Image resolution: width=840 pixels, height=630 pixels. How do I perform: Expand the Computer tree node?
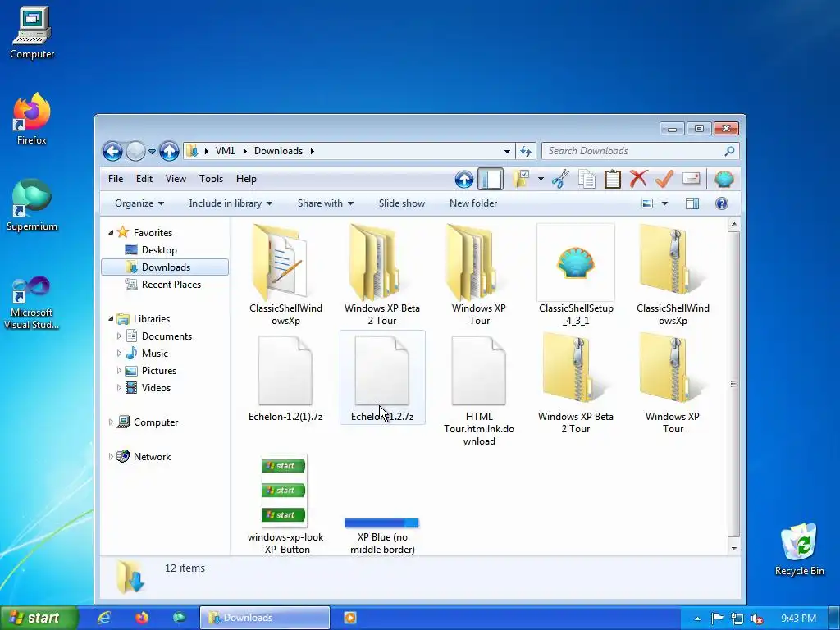tap(111, 422)
